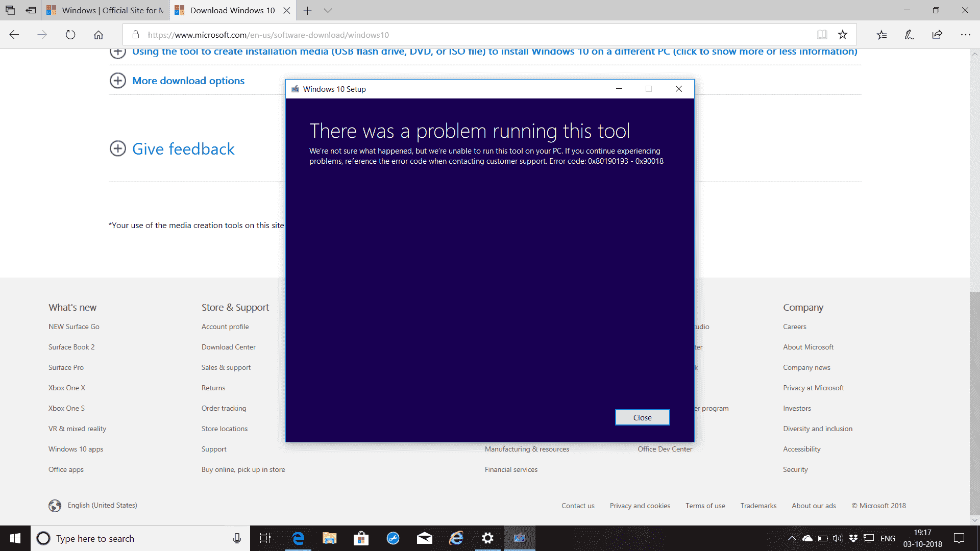
Task: Add page to favorites with star icon
Action: tap(843, 35)
